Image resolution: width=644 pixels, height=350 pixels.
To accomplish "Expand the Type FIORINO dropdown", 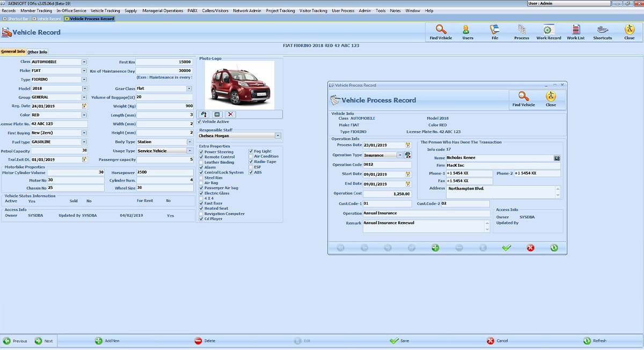I will [84, 79].
